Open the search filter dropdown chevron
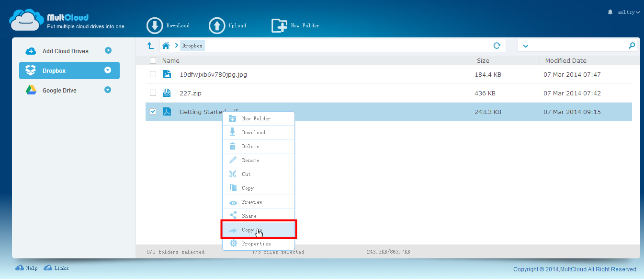Screen dimensions: 644x279 (525, 46)
